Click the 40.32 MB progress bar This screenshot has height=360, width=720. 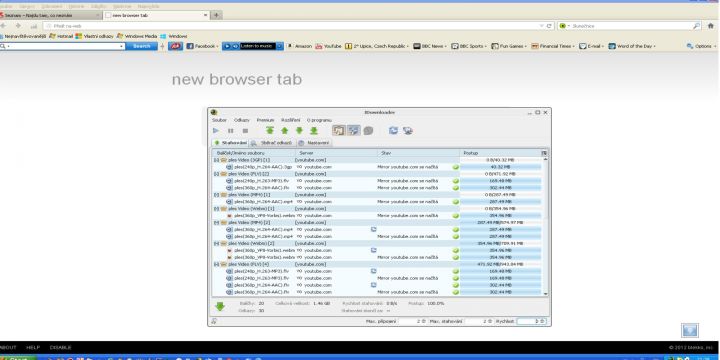click(x=500, y=167)
